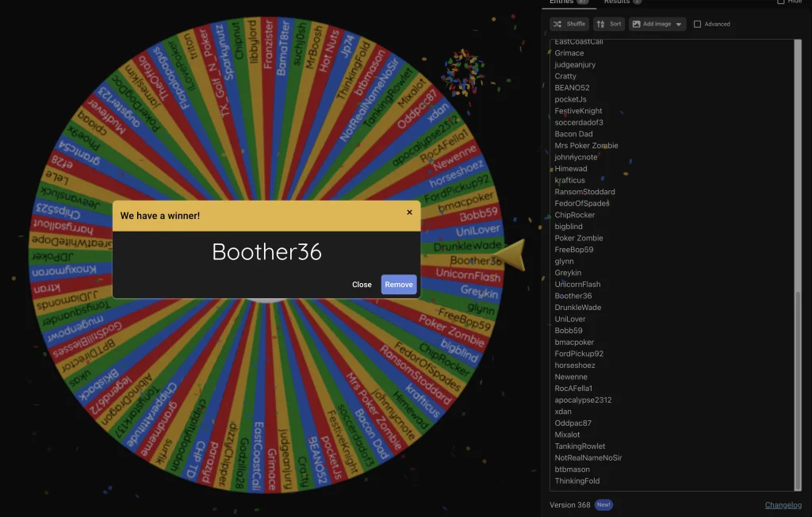Open the Add image dropdown
This screenshot has width=812, height=517.
(x=657, y=24)
